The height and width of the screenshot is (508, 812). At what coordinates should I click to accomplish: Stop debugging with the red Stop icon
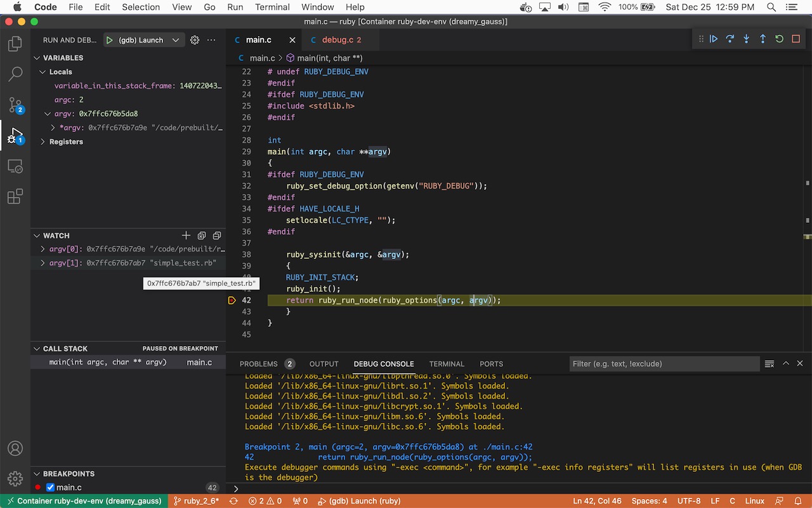(x=796, y=38)
